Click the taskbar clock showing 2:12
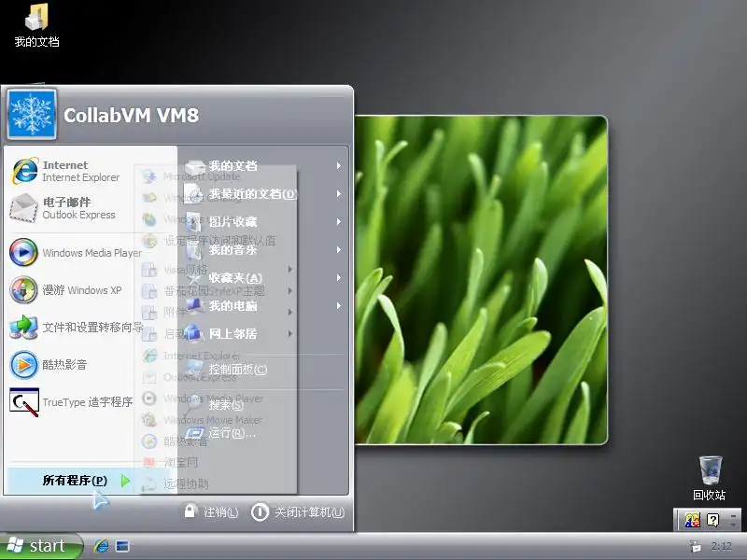 pos(721,546)
